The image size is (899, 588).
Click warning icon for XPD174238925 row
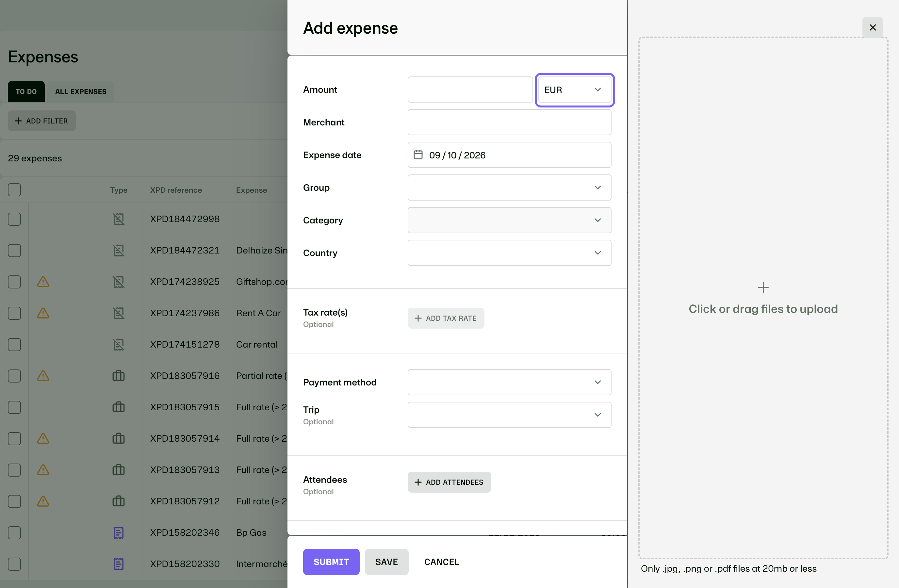coord(43,282)
